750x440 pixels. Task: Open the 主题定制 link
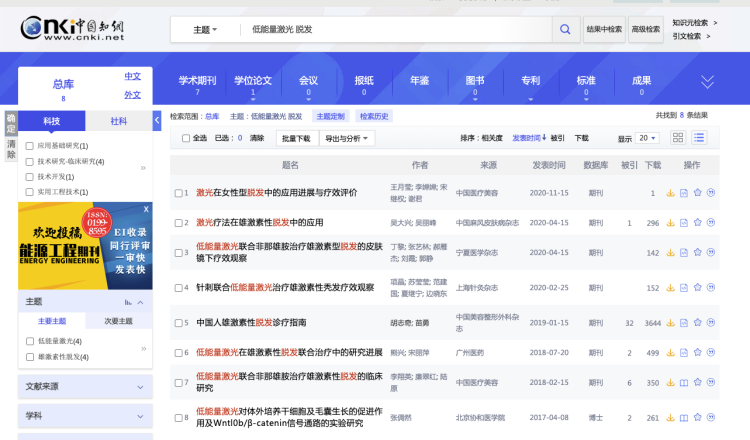[331, 116]
